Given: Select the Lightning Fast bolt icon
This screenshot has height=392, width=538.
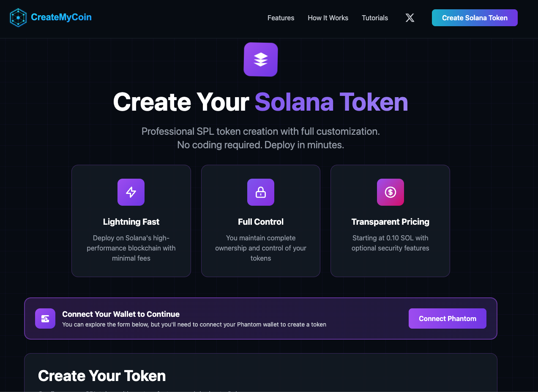Looking at the screenshot, I should [x=131, y=192].
